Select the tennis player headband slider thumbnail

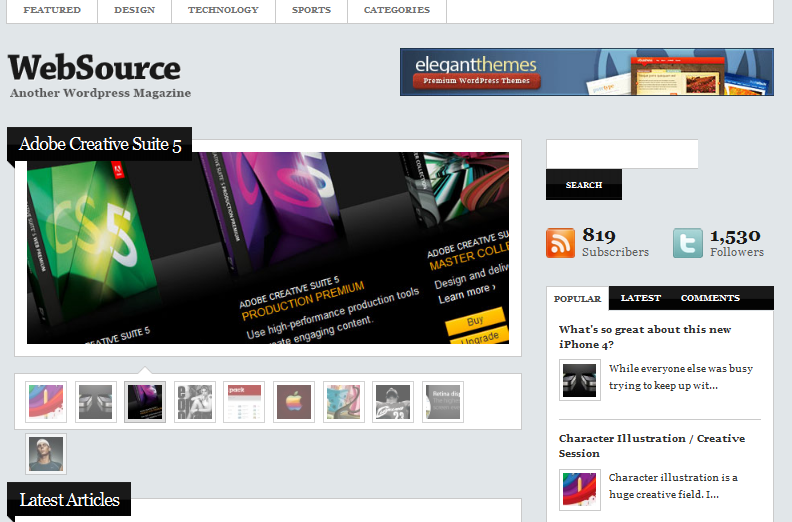coord(46,454)
